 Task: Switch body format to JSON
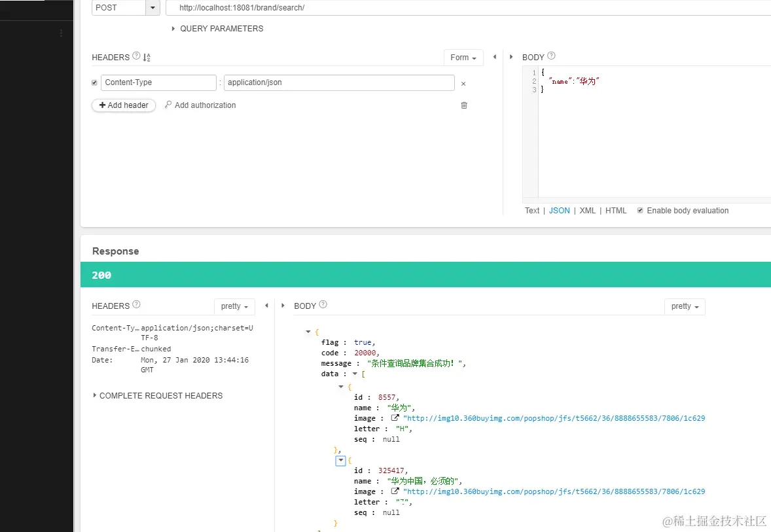click(559, 211)
